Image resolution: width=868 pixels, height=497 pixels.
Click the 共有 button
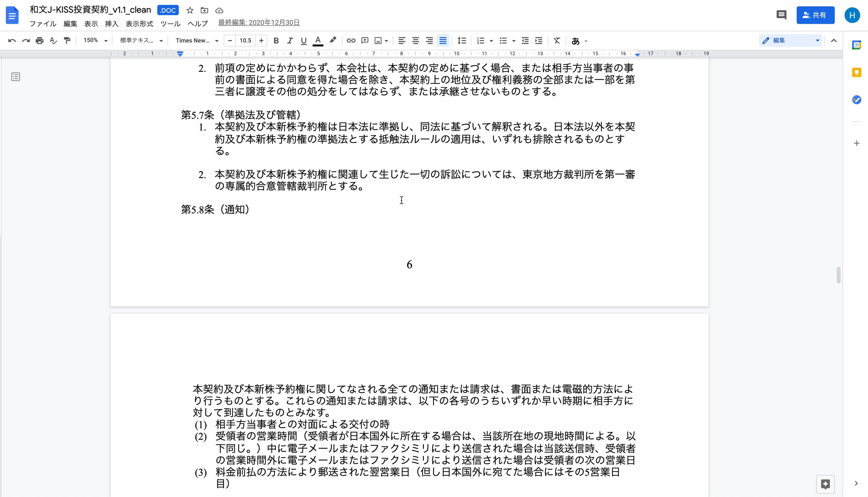click(815, 15)
